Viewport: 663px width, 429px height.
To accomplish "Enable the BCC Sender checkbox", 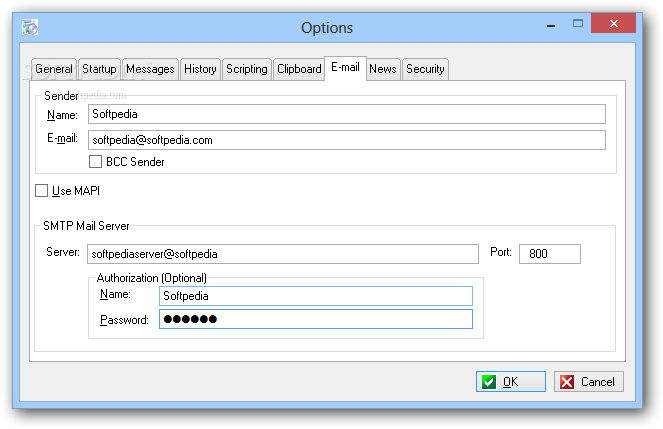I will click(x=96, y=161).
